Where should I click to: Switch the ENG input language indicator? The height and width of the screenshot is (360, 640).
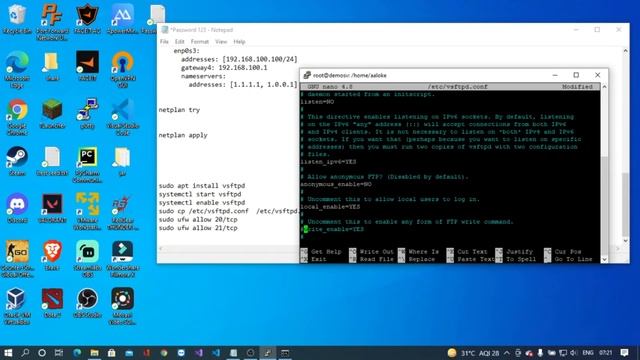coord(588,353)
